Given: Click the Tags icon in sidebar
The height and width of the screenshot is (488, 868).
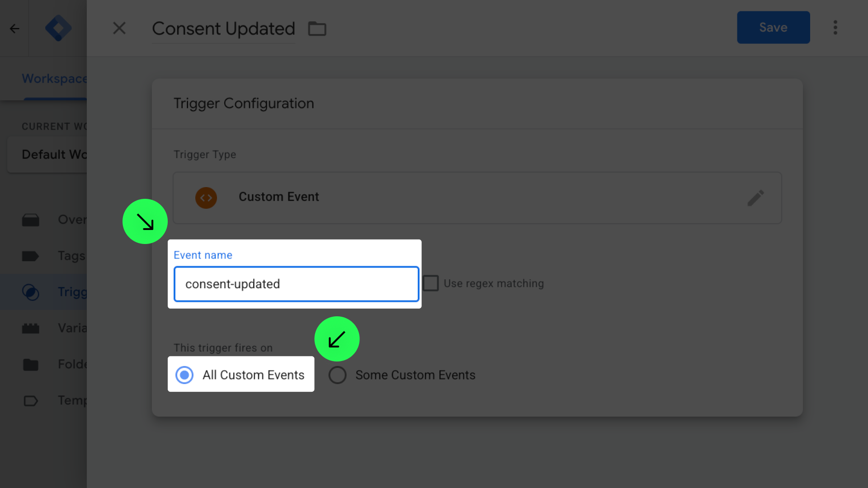Looking at the screenshot, I should [x=31, y=256].
